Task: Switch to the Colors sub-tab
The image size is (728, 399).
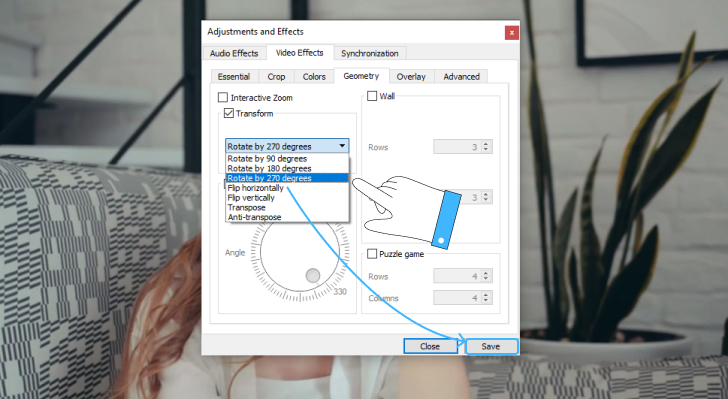Action: [314, 77]
